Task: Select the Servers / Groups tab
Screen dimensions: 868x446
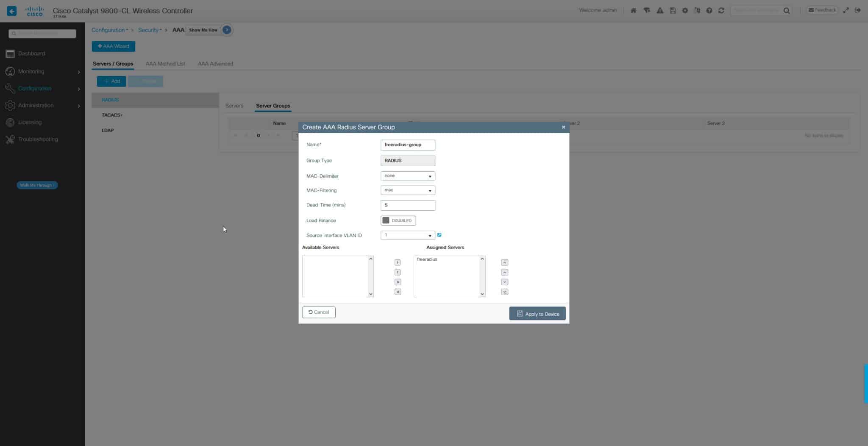Action: click(x=113, y=64)
